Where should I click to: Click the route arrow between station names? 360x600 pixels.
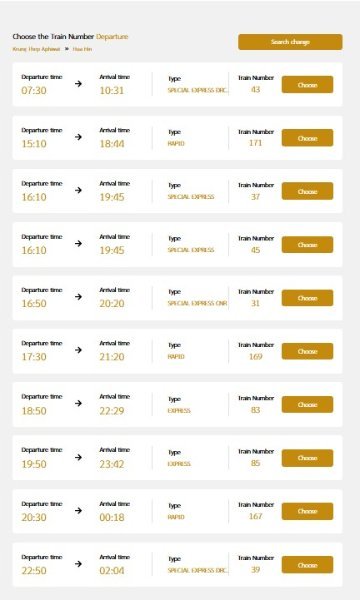point(67,49)
